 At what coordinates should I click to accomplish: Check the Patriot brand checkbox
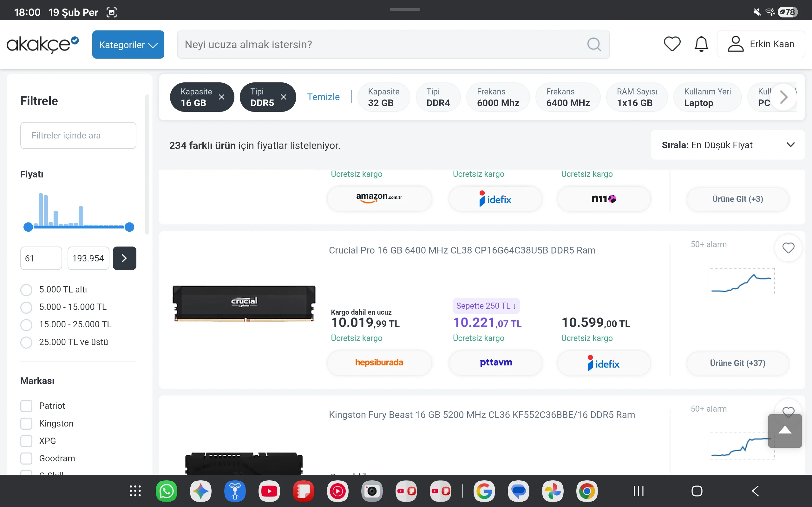pyautogui.click(x=27, y=406)
